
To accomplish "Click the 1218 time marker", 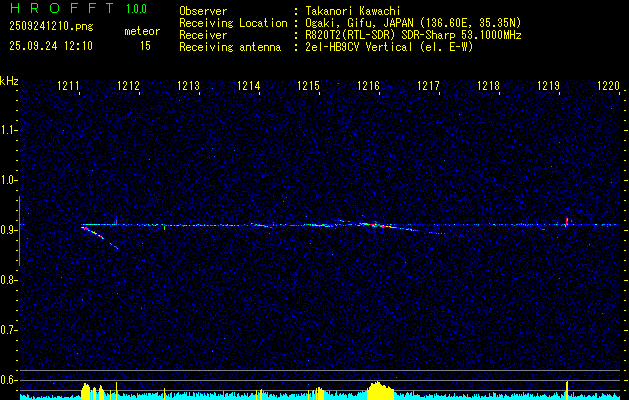I will point(488,87).
